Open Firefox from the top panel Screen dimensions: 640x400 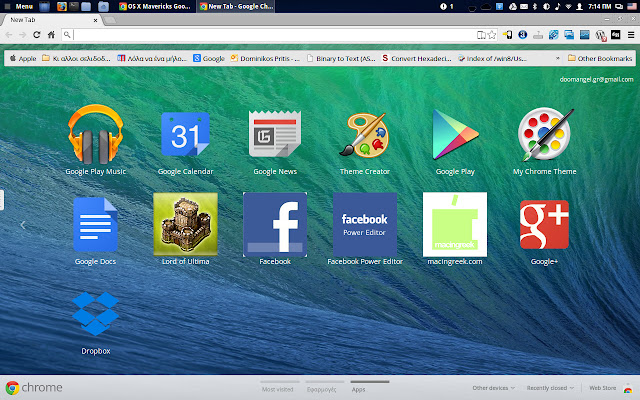tap(62, 6)
